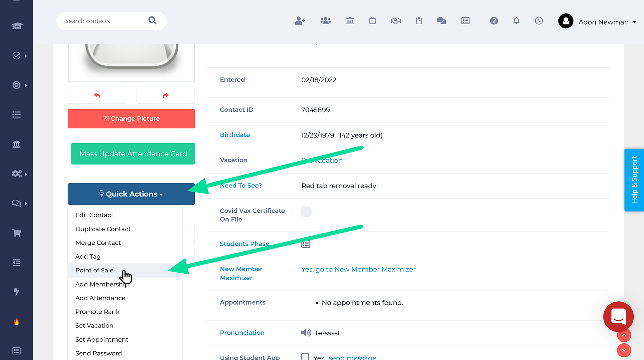Check the Using Student App checkbox
Viewport: 644px width, 360px height.
click(x=305, y=356)
